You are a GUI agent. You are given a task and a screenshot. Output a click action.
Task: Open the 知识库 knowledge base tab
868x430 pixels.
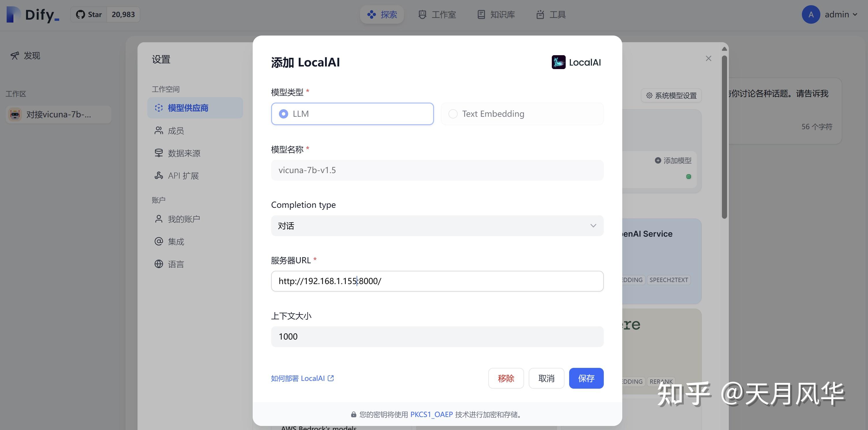(495, 14)
